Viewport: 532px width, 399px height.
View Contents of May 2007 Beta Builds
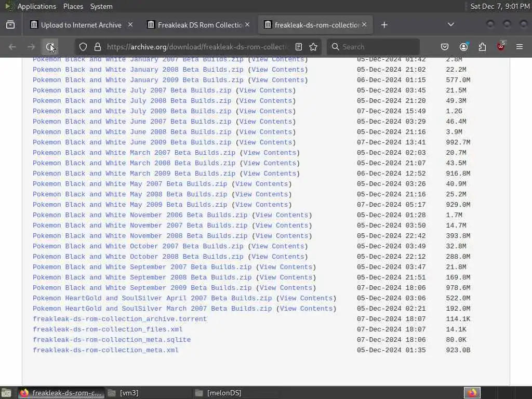(x=262, y=184)
